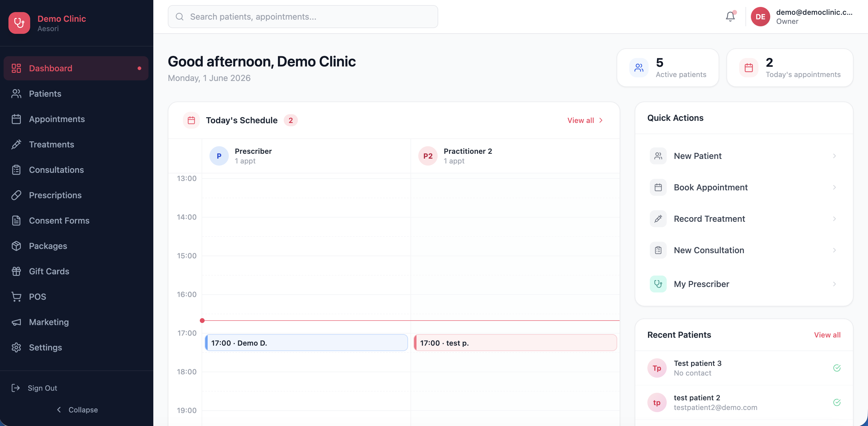Image resolution: width=868 pixels, height=426 pixels.
Task: Navigate to Treatments
Action: (x=76, y=144)
